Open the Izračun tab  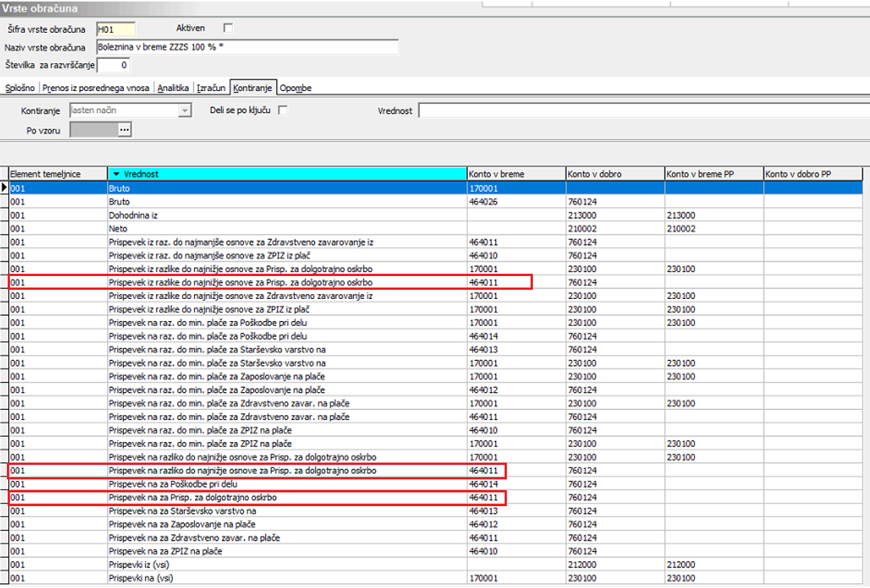click(x=212, y=88)
